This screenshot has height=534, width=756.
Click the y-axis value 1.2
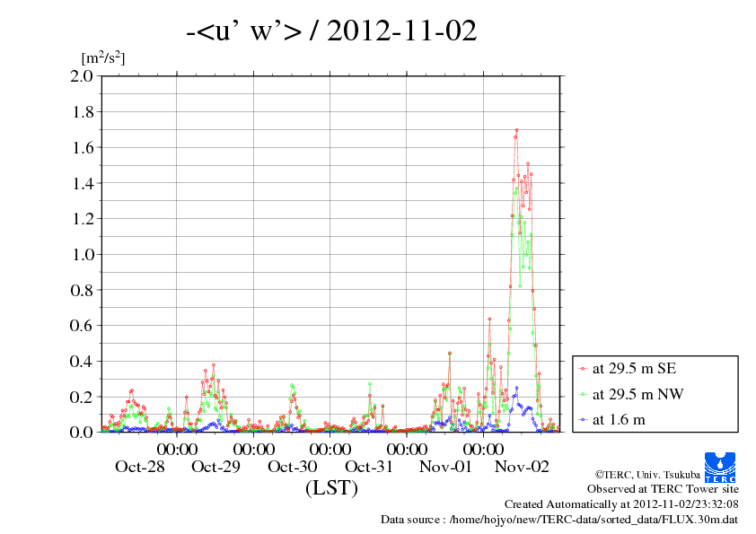(x=83, y=219)
